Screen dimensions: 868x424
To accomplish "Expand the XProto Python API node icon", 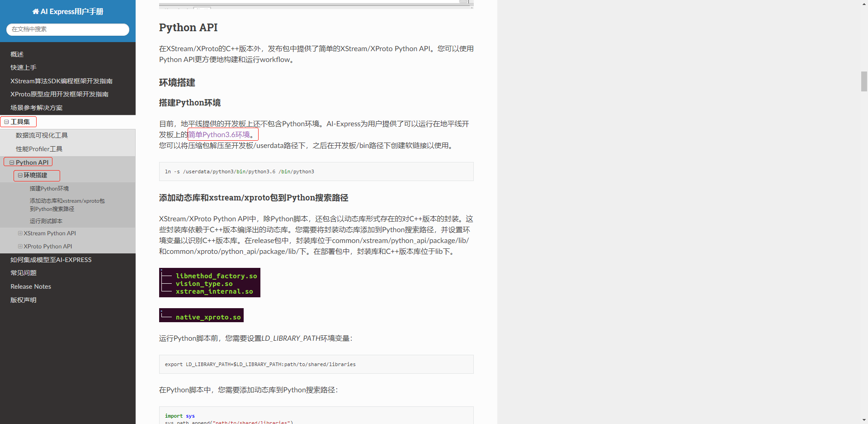I will [20, 247].
